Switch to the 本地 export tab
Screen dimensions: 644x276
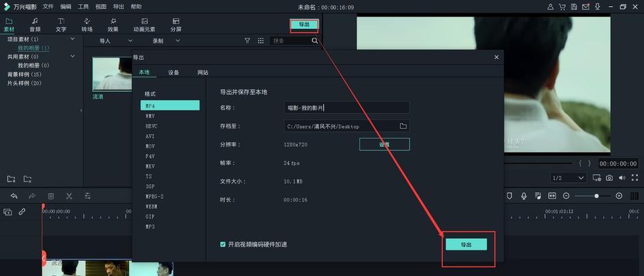144,72
